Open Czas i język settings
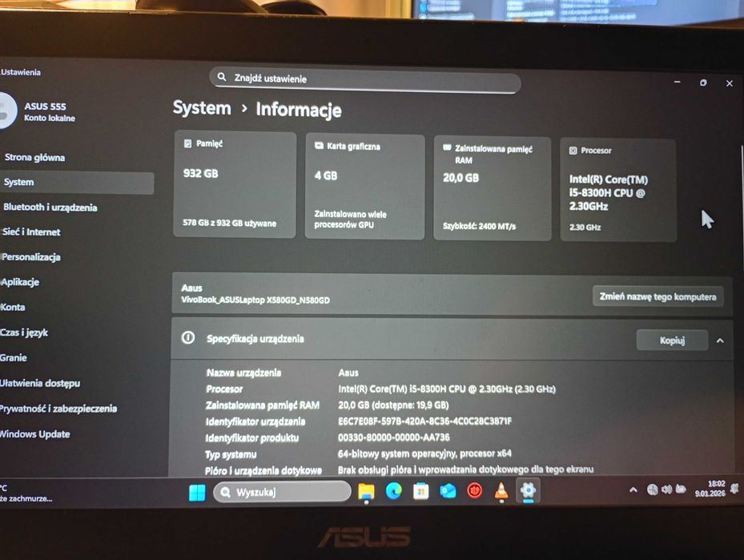The height and width of the screenshot is (560, 744). [24, 332]
